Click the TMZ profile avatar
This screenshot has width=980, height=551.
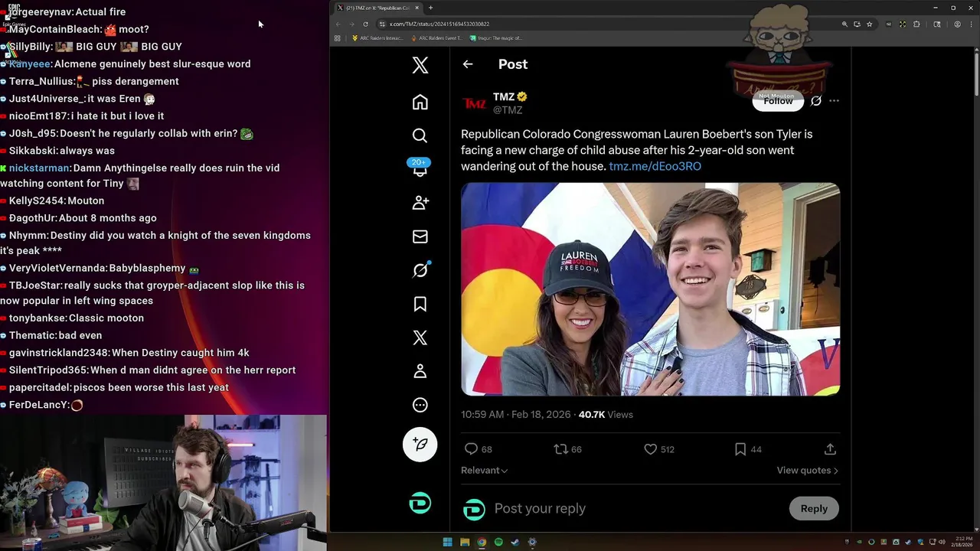click(x=474, y=103)
